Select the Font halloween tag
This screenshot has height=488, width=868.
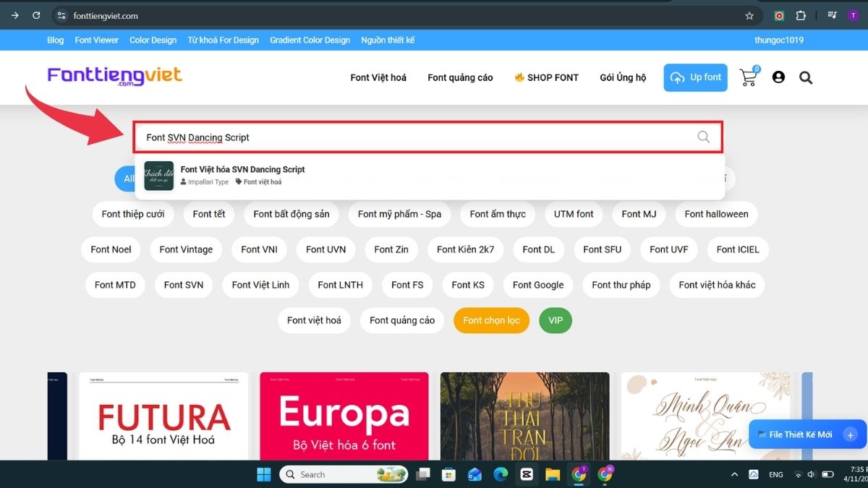pyautogui.click(x=716, y=214)
